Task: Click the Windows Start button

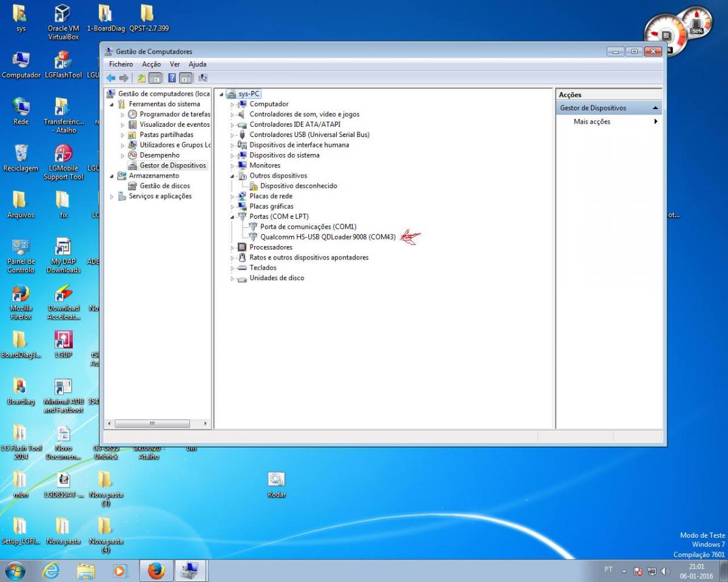Action: pos(15,570)
